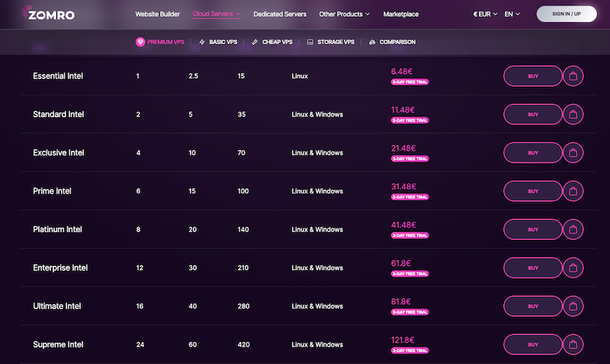Screen dimensions: 610x364
Task: Click the 2.5 RAM value
Action: click(x=194, y=76)
